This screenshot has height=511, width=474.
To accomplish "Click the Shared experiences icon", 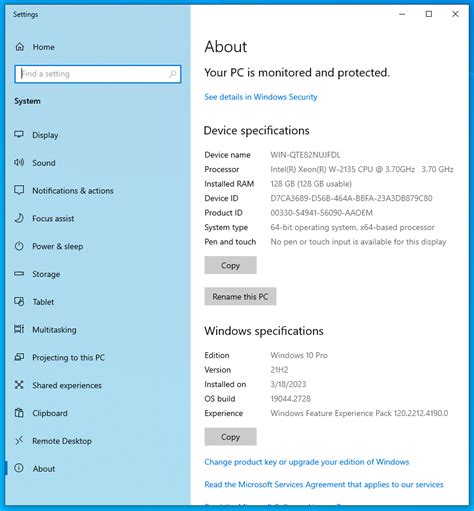I will click(19, 385).
